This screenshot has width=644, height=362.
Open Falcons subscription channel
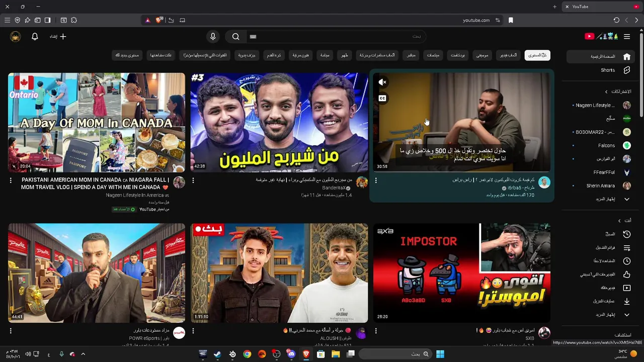pyautogui.click(x=601, y=145)
